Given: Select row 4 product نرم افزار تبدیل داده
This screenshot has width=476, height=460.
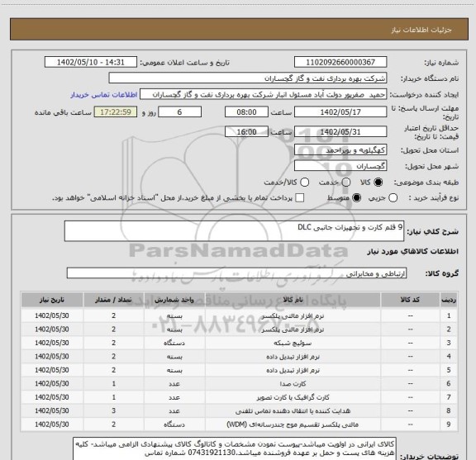Looking at the screenshot, I should 293,357.
